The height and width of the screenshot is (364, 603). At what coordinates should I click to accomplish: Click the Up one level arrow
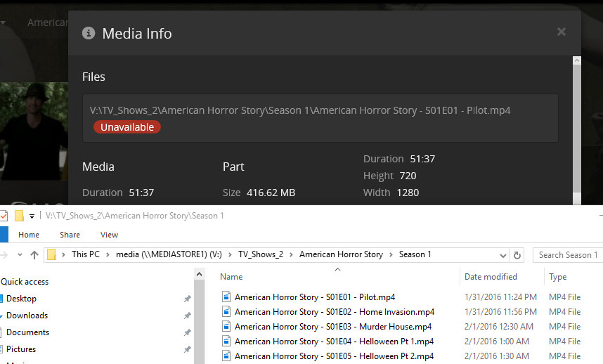click(34, 255)
